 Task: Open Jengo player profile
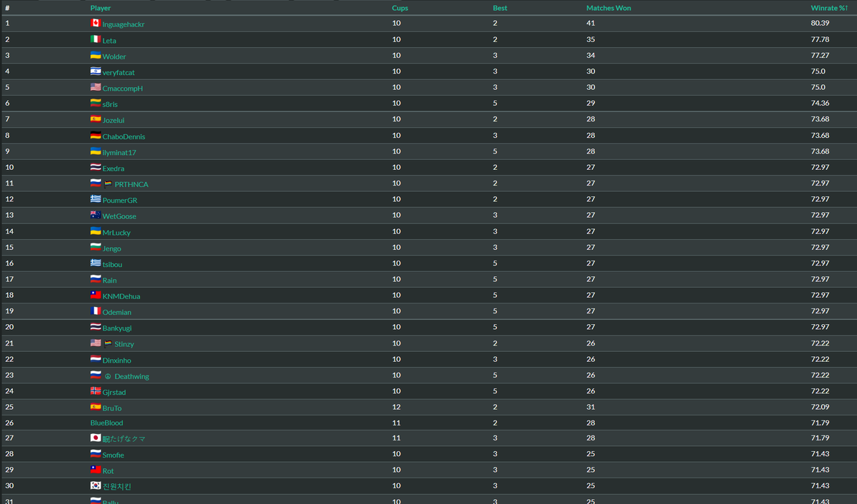[x=112, y=248]
